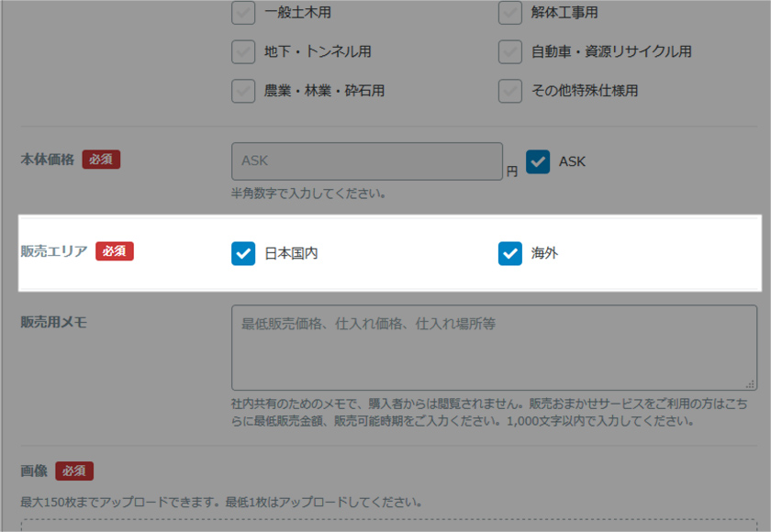Viewport: 771px width, 532px height.
Task: Select the 農業・林業・砕石用 checkbox
Action: [243, 91]
